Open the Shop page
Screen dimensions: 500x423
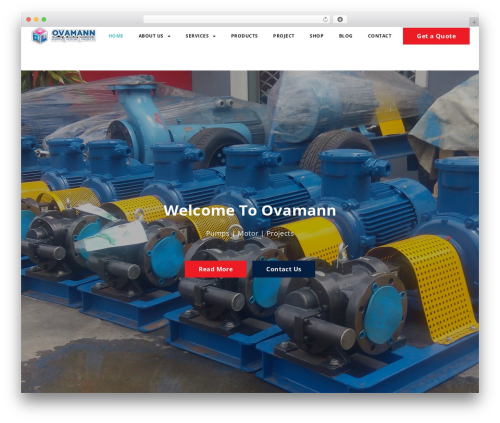tap(316, 36)
